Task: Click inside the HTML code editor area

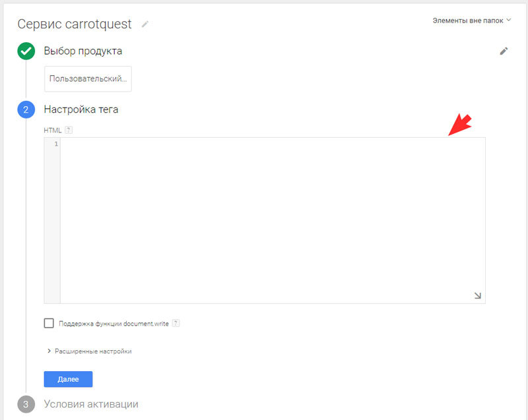Action: 273,220
